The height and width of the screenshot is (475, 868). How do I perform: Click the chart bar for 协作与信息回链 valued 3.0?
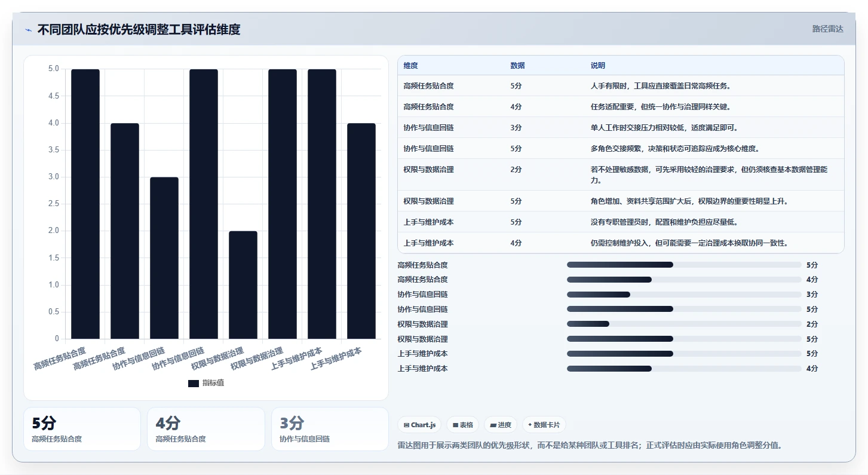[x=164, y=258]
